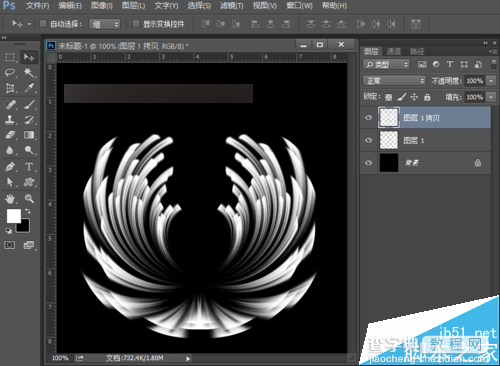Image resolution: width=500 pixels, height=366 pixels.
Task: Swap foreground and background colors
Action: click(28, 211)
